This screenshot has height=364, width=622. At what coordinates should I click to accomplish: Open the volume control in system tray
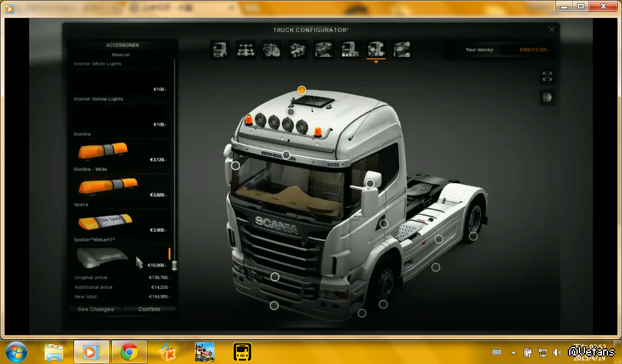point(558,352)
